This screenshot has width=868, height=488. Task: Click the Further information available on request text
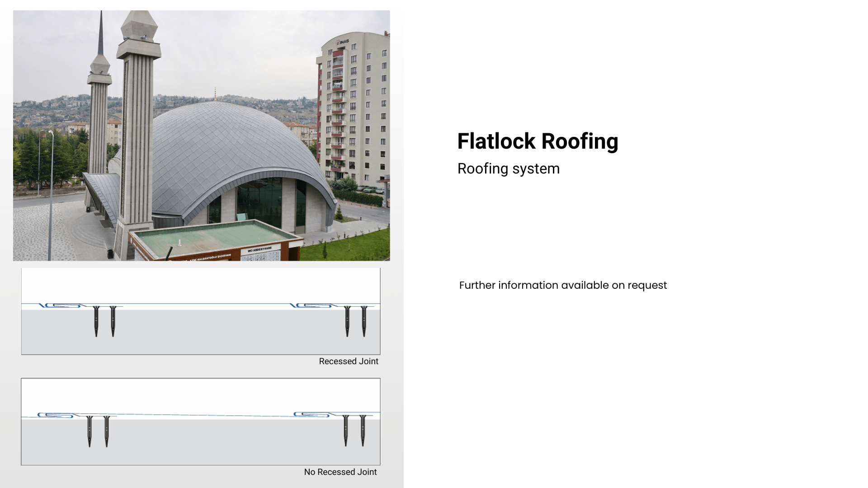click(562, 285)
